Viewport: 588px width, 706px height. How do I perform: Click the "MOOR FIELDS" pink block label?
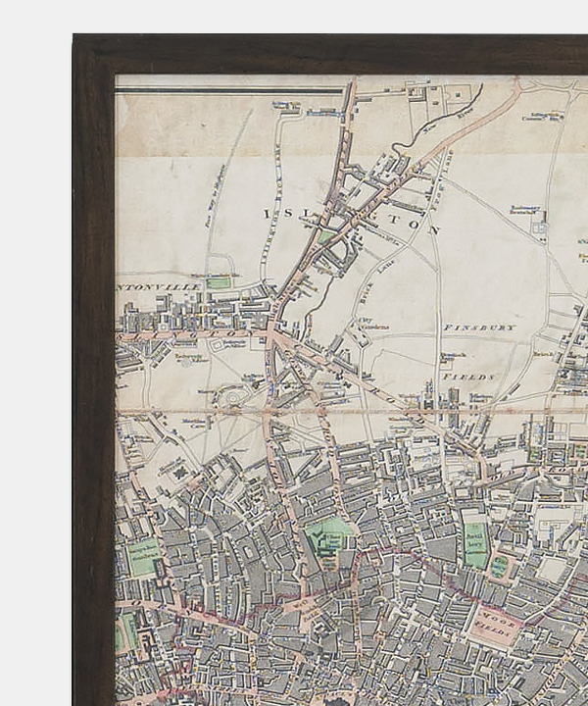(x=494, y=624)
